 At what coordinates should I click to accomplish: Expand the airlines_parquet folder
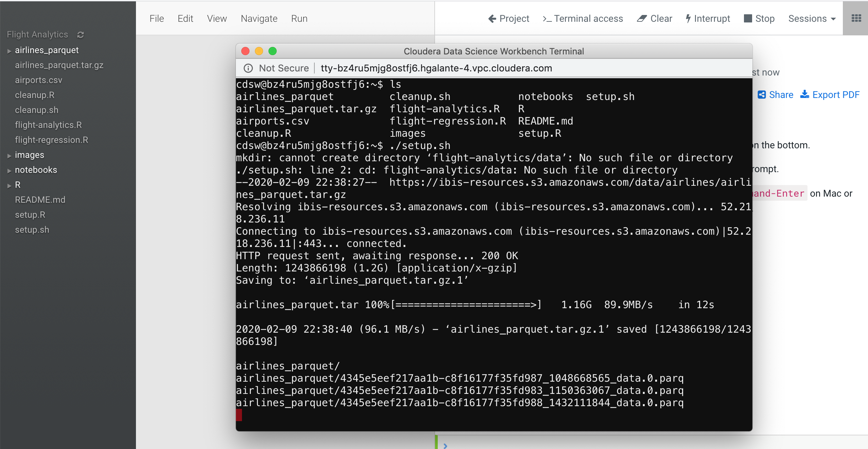pos(9,51)
